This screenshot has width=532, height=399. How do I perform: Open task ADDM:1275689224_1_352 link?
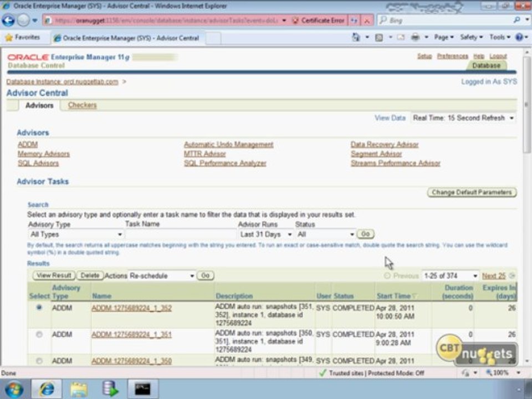[132, 308]
